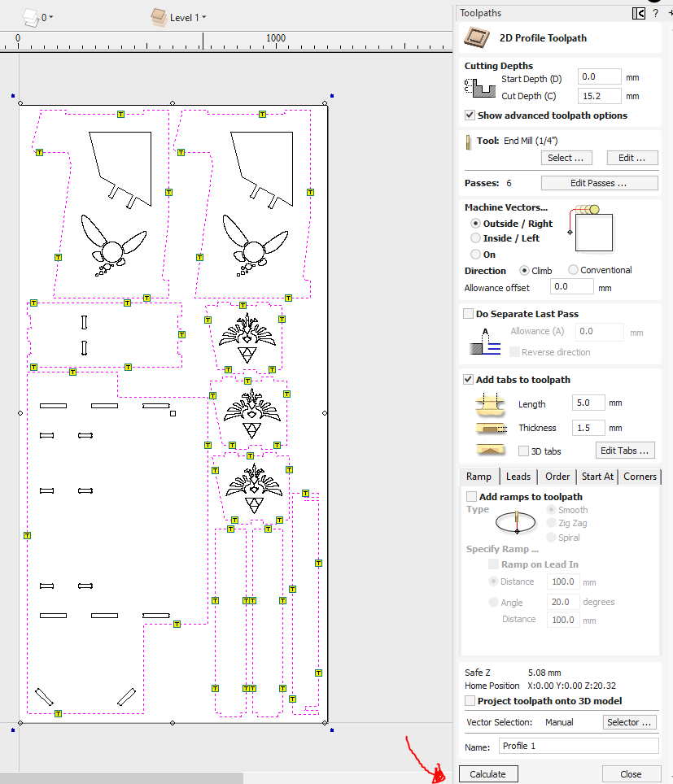The width and height of the screenshot is (673, 784).
Task: Click the Level 1 wood block icon
Action: pos(160,17)
